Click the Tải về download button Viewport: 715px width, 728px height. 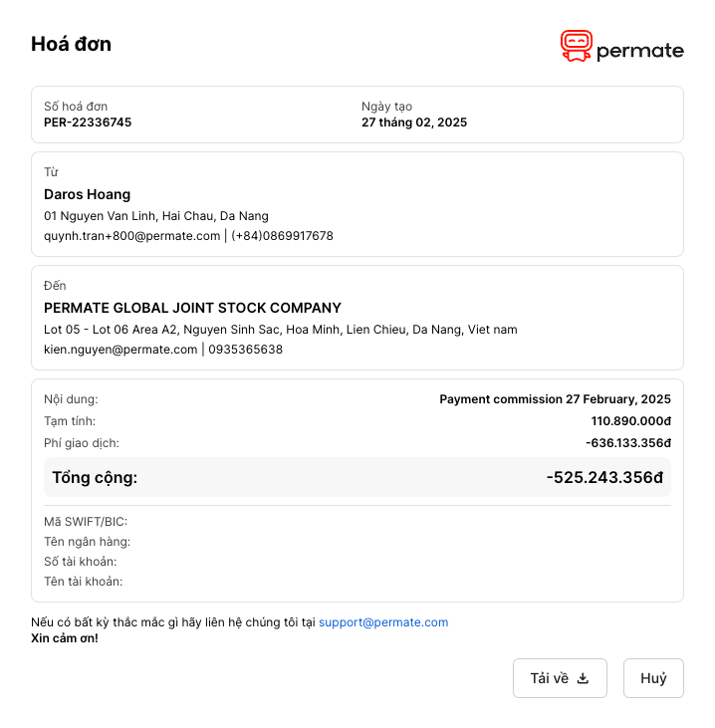pyautogui.click(x=560, y=678)
